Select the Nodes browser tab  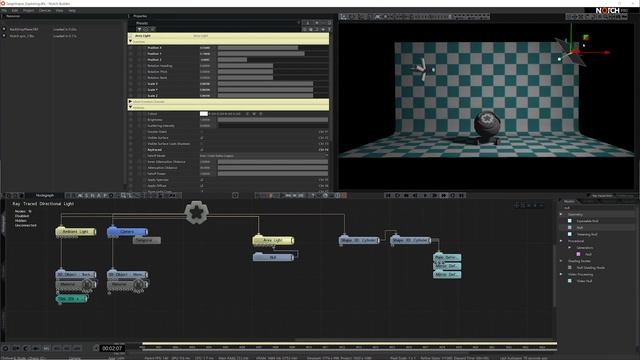coord(569,202)
